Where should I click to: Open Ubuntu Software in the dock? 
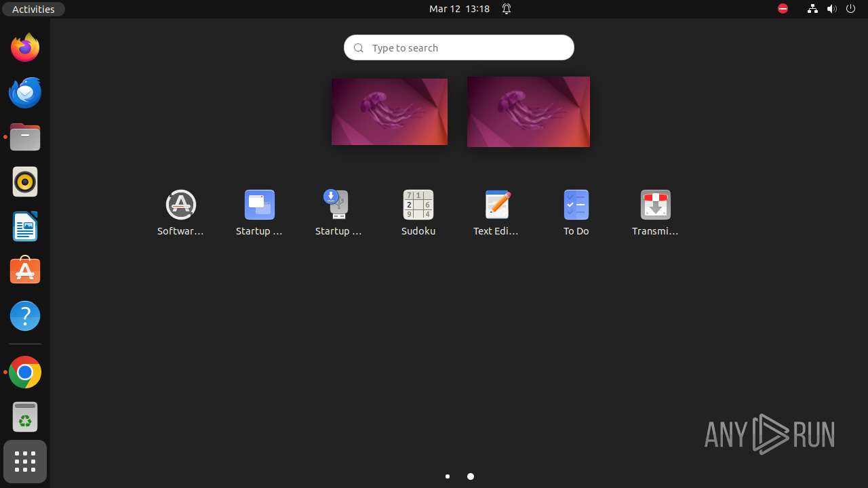25,270
